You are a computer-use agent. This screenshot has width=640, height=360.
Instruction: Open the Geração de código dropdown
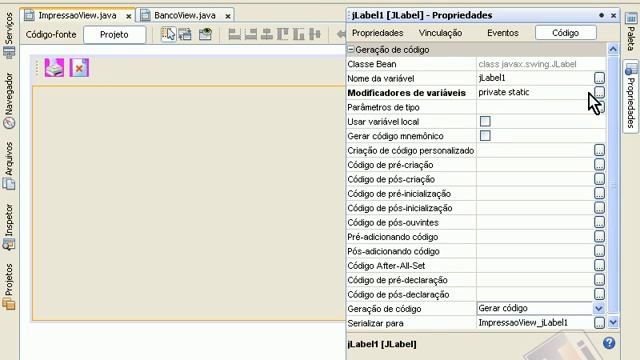click(599, 309)
